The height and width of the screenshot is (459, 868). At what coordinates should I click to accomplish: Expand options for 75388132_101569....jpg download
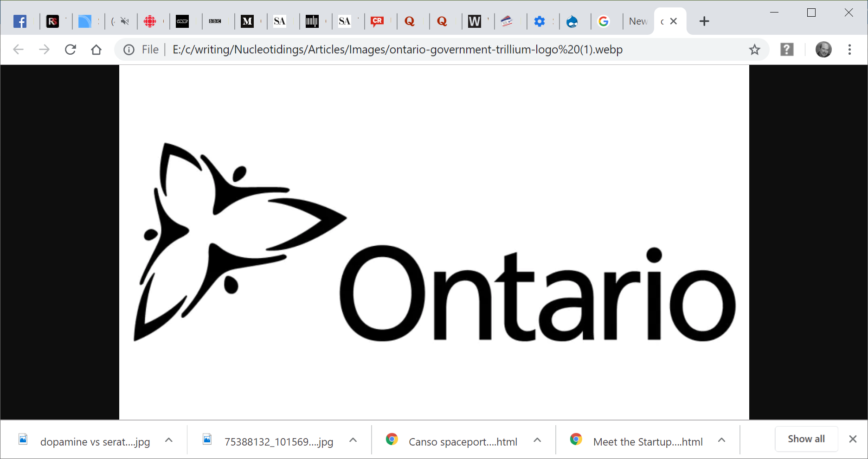coord(353,440)
